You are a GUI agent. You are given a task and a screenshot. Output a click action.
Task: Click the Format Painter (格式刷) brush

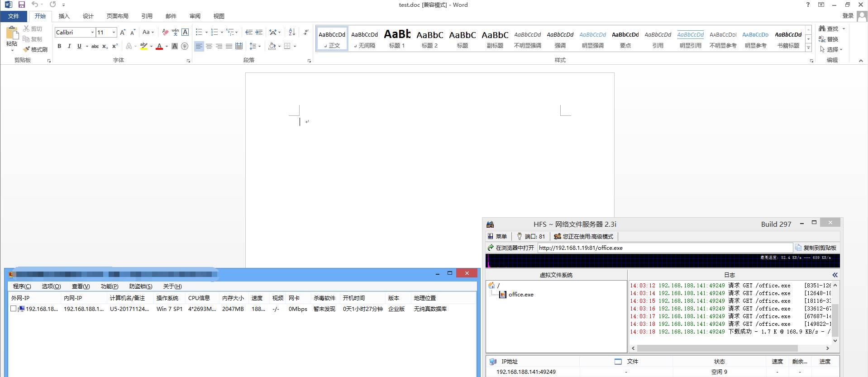pos(35,49)
